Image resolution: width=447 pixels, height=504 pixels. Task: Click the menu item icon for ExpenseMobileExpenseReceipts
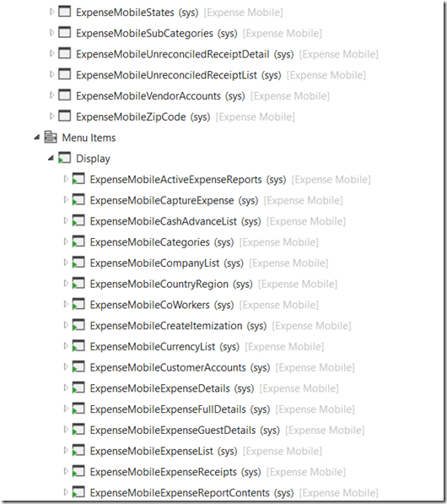tap(78, 472)
